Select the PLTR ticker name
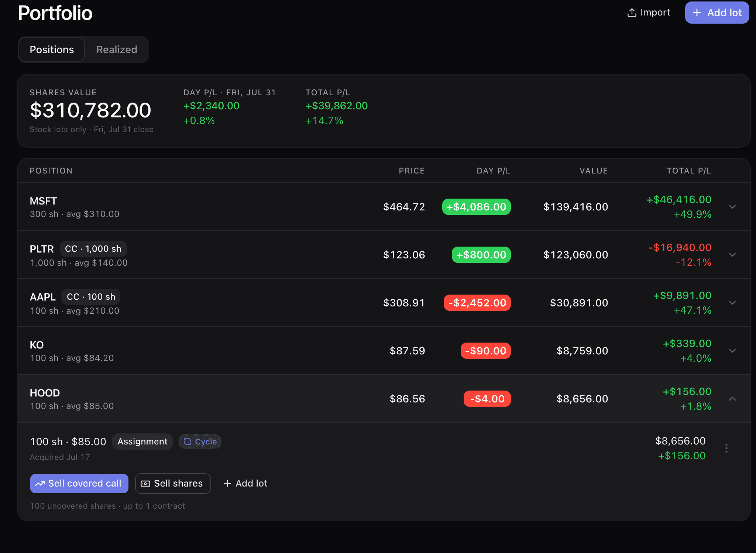Screen dimensions: 756x553 (x=42, y=249)
